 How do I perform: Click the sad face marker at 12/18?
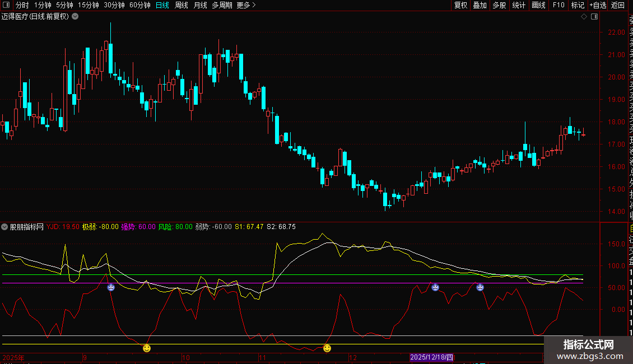[435, 287]
